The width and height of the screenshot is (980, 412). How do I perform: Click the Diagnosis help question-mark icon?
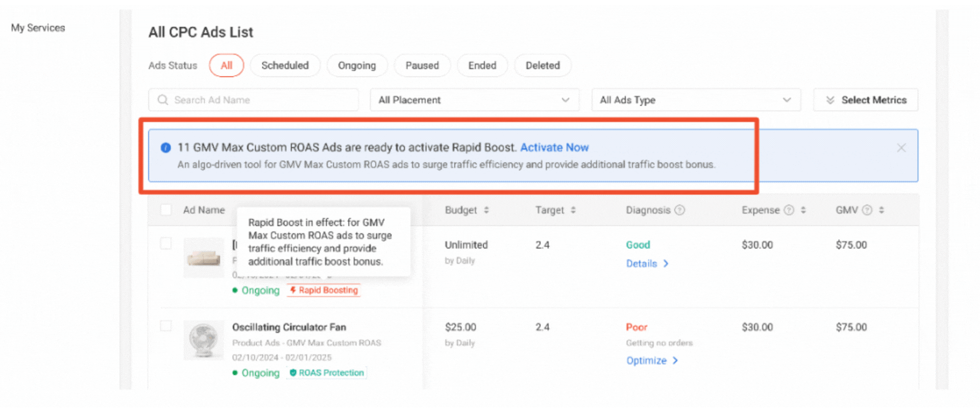pyautogui.click(x=679, y=210)
